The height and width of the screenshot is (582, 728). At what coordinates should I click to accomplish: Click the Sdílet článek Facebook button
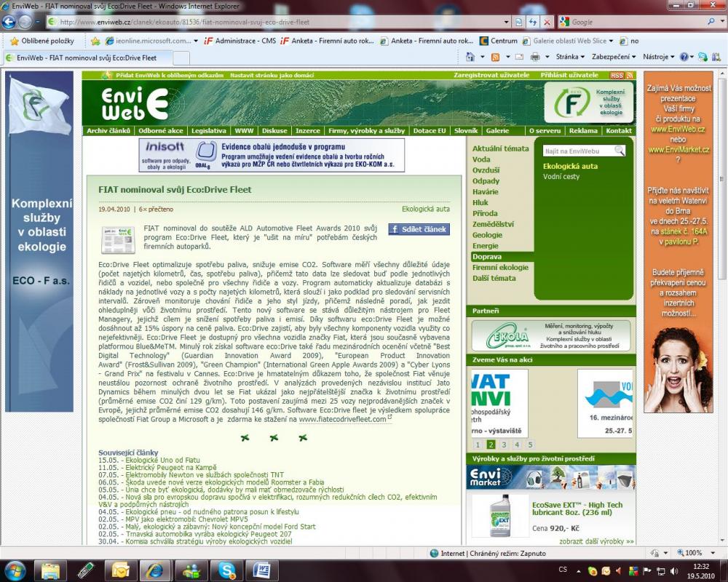(419, 229)
